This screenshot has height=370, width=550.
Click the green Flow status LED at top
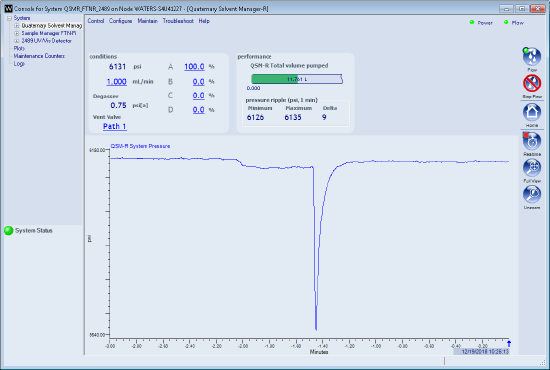point(506,22)
